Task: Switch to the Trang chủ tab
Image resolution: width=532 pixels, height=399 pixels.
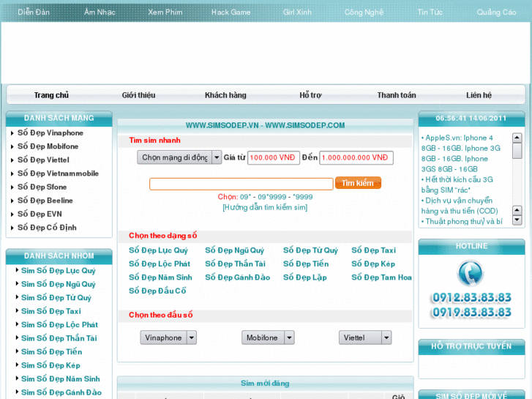Action: 51,95
